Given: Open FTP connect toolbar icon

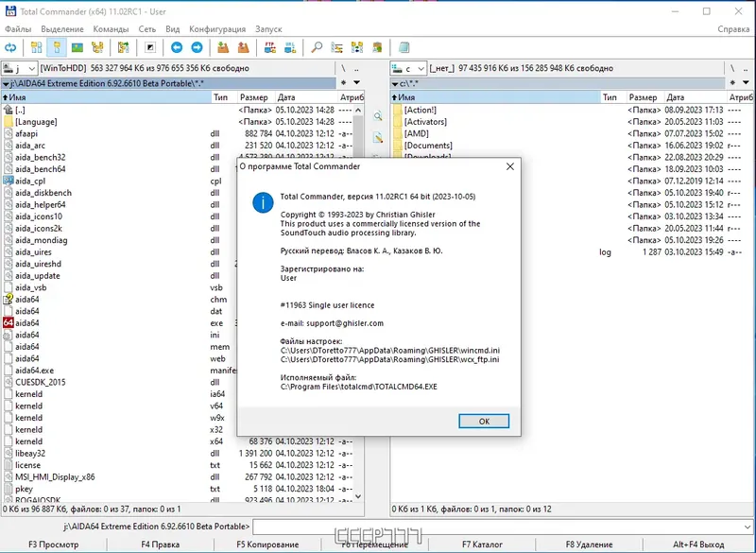Looking at the screenshot, I should (x=270, y=47).
